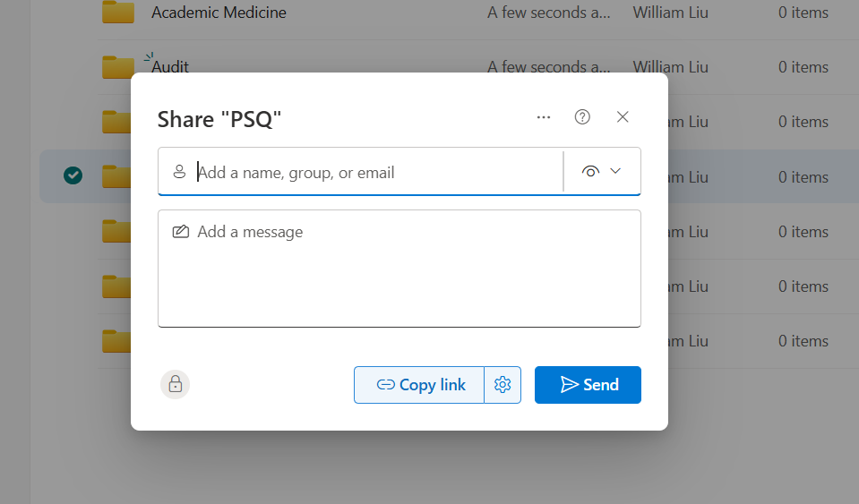Open link settings gear beside Copy link
This screenshot has width=859, height=504.
[x=503, y=385]
